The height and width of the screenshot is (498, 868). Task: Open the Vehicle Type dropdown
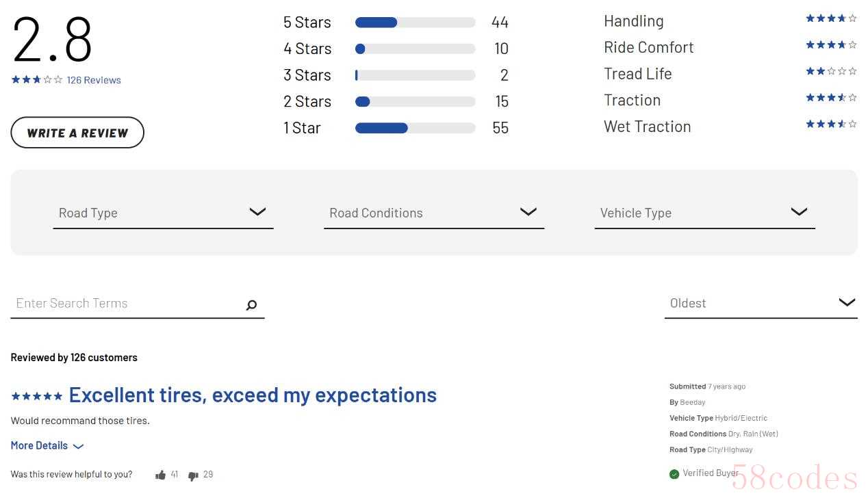pyautogui.click(x=705, y=213)
